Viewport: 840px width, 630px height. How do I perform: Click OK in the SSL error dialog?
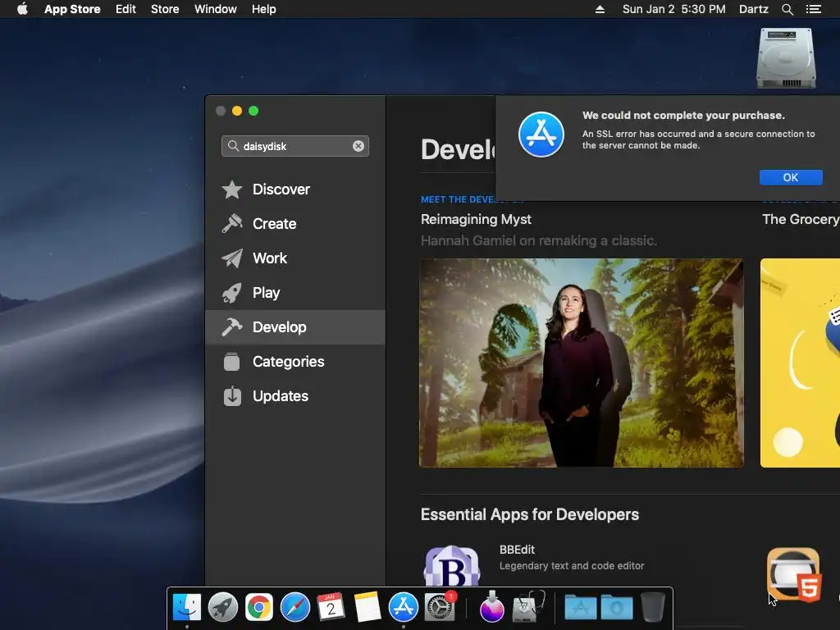click(791, 177)
